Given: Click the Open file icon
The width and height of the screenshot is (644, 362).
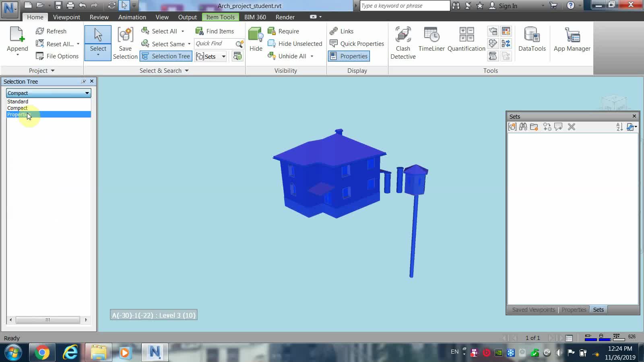Looking at the screenshot, I should [x=40, y=5].
